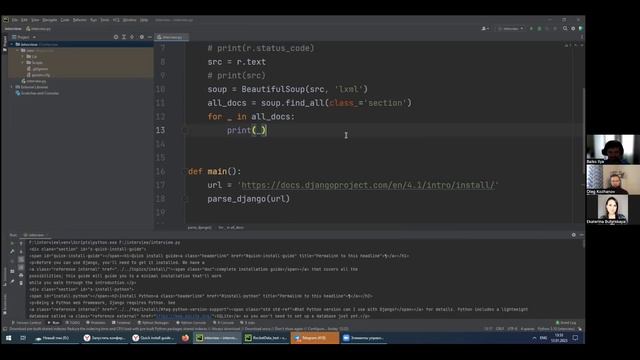Open the View menu
This screenshot has width=640, height=360.
(36, 20)
